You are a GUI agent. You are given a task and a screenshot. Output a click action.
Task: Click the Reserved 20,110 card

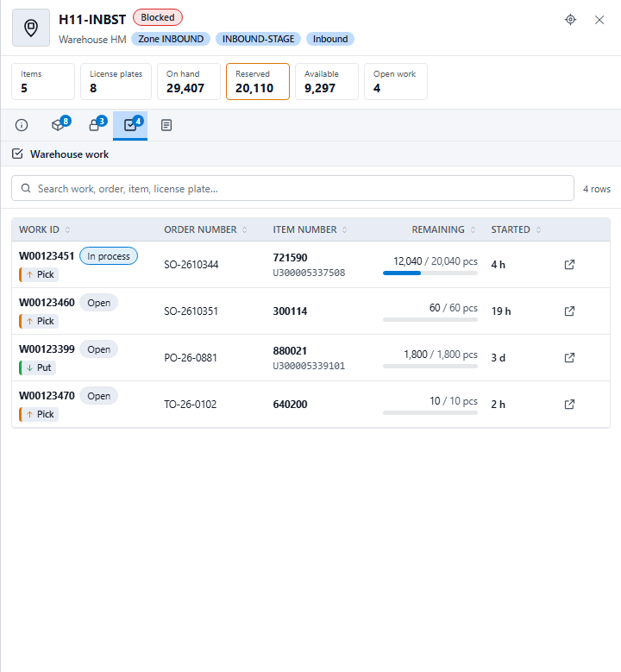(258, 81)
